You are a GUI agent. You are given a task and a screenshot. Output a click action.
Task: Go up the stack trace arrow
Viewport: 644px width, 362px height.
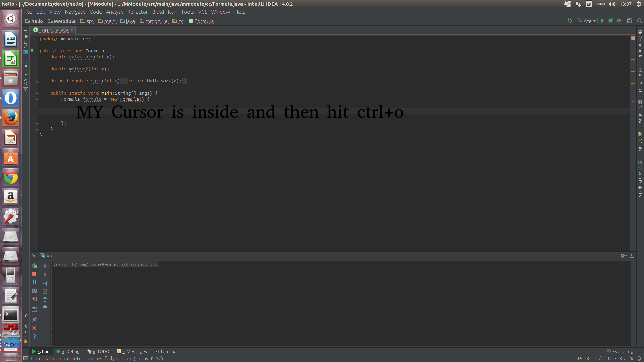(x=45, y=266)
